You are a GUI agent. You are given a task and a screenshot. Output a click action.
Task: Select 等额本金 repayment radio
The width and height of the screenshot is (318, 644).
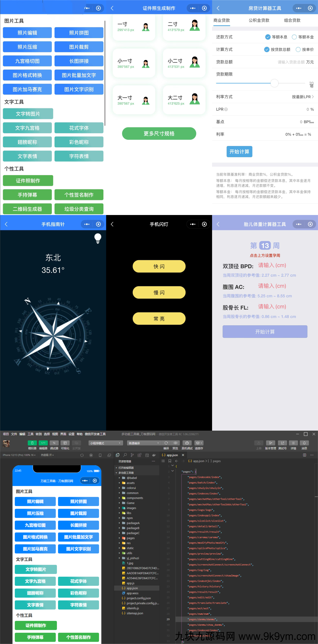(x=294, y=37)
